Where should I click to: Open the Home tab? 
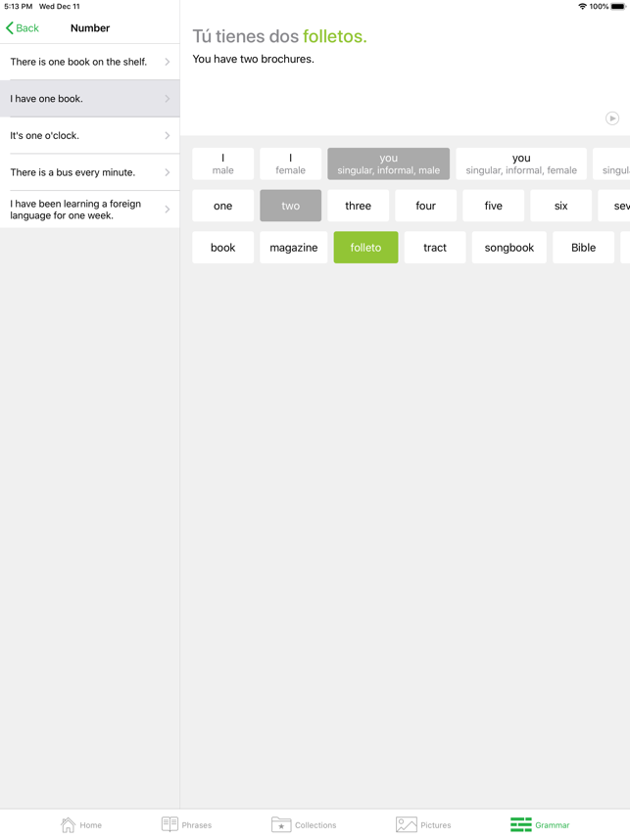point(81,824)
